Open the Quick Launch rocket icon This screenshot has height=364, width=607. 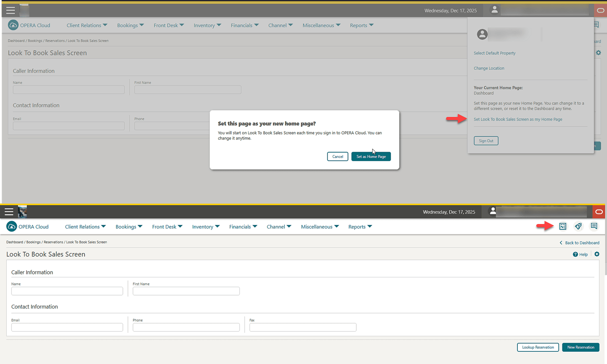pos(578,226)
